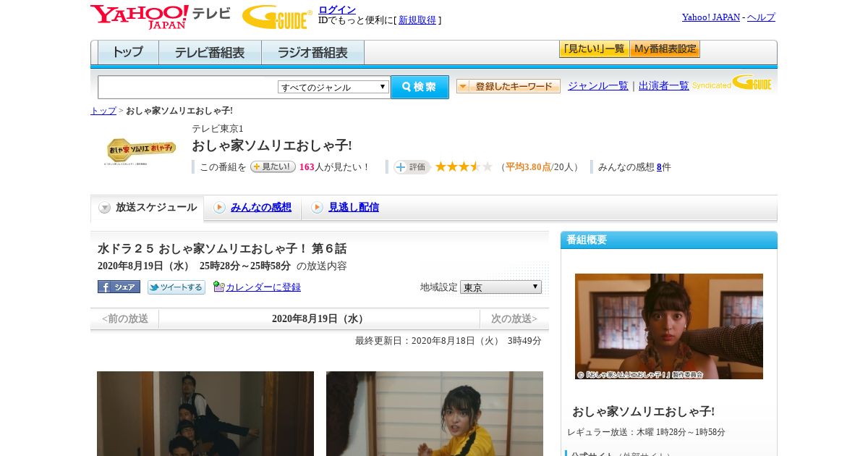
Task: Click the 見たい! plus button
Action: [x=273, y=166]
